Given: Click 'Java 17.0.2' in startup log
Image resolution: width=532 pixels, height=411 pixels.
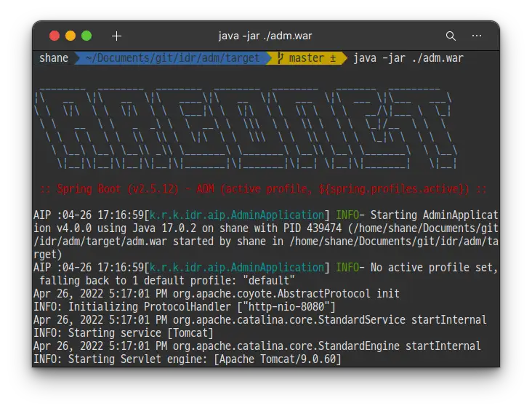Looking at the screenshot, I should (x=164, y=228).
